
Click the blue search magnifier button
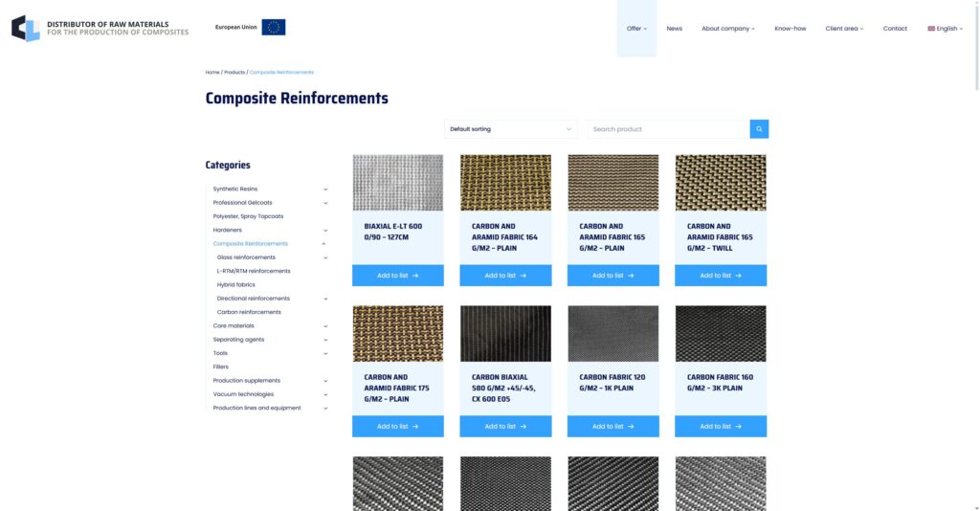[759, 129]
